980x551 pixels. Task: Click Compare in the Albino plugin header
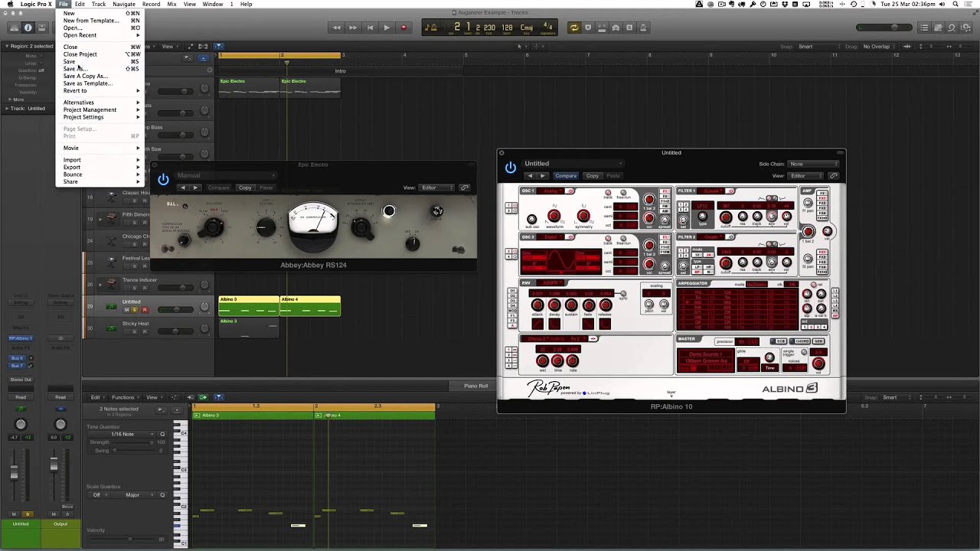[566, 176]
